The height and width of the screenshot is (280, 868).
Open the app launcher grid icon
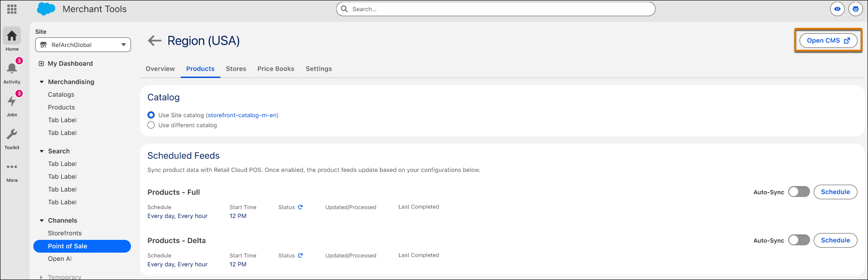pos(12,9)
